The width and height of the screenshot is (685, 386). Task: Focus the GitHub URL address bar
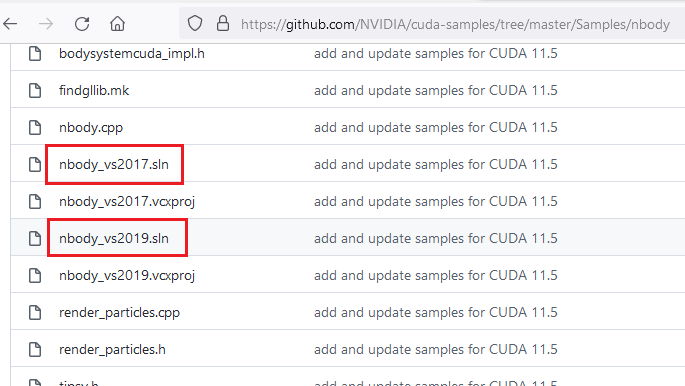pos(454,24)
